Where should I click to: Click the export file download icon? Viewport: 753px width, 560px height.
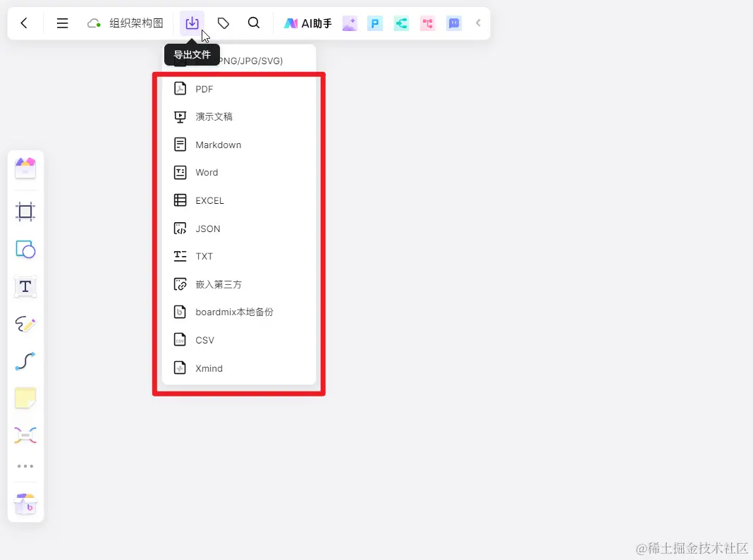pyautogui.click(x=192, y=23)
